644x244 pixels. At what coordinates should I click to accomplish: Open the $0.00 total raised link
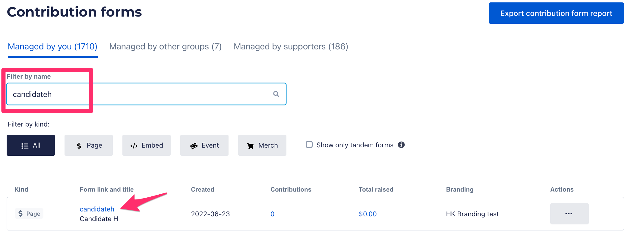click(x=368, y=214)
